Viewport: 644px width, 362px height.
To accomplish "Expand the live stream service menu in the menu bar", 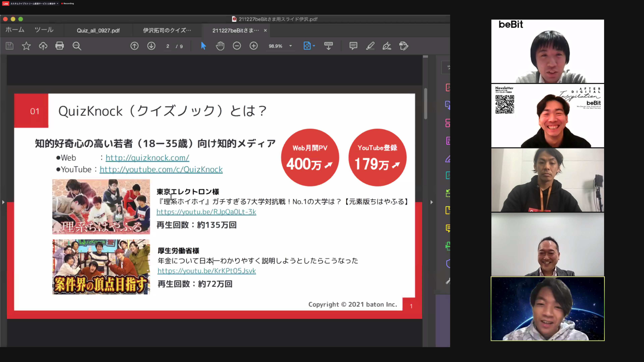I will 58,4.
